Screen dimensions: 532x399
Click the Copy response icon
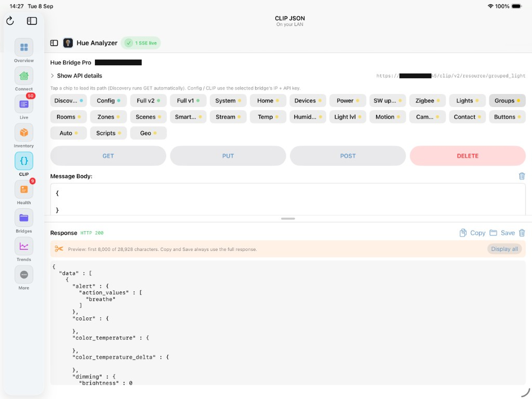[x=463, y=233]
